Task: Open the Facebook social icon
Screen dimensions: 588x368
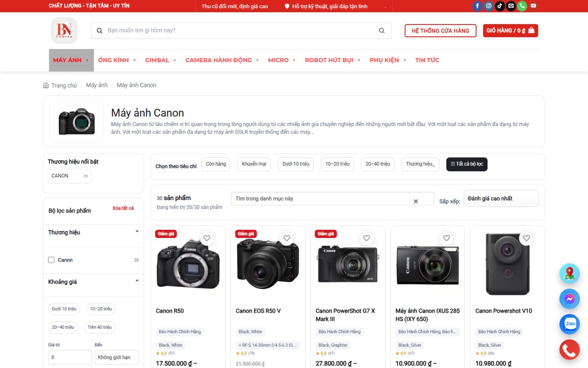Action: [x=477, y=6]
